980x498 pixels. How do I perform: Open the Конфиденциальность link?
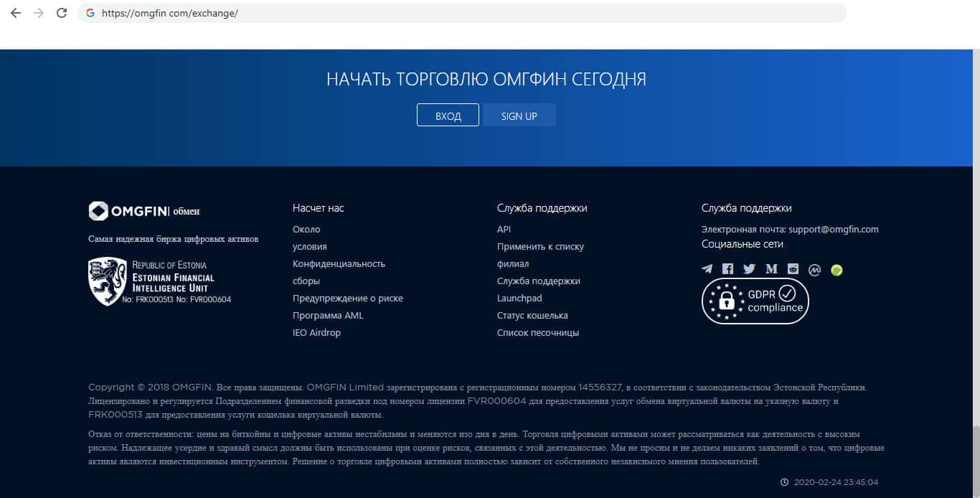coord(339,264)
